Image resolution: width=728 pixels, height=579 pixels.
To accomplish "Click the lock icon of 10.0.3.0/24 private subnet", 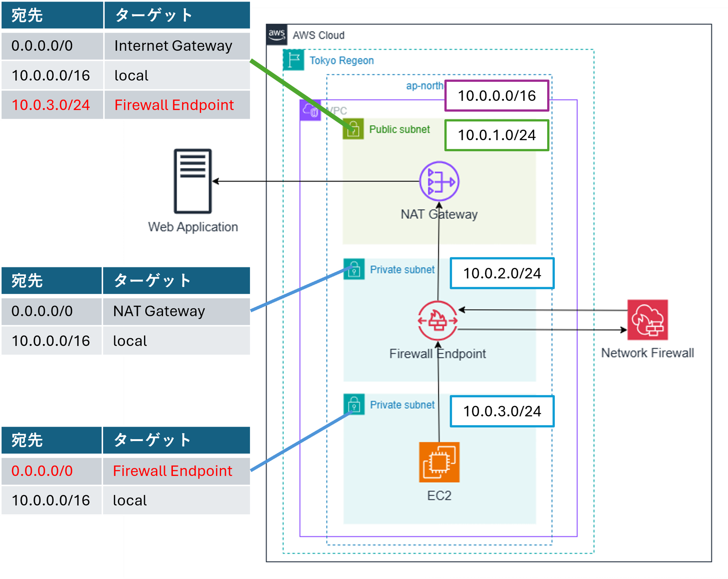I will (x=354, y=404).
